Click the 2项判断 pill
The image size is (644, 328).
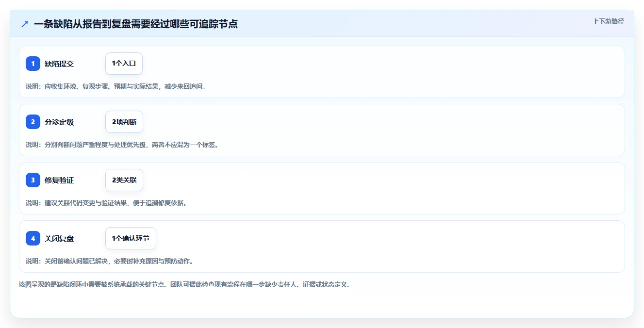tap(124, 122)
